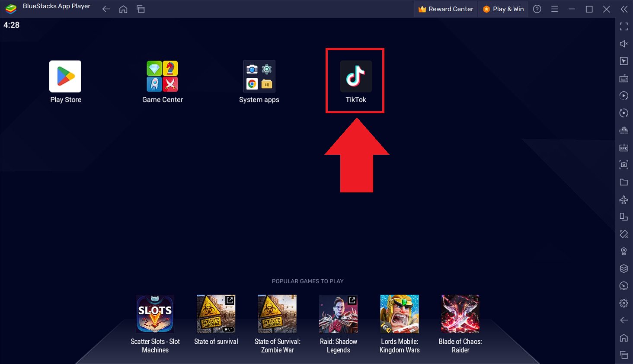Image resolution: width=633 pixels, height=364 pixels.
Task: Open recent apps from sidebar bottom
Action: click(623, 355)
